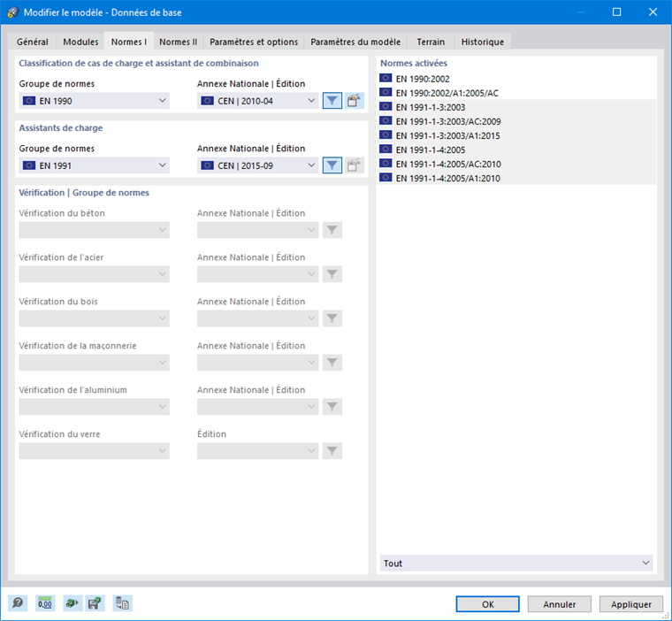Viewport: 672px width, 621px height.
Task: Click the Appliquer button
Action: point(630,604)
